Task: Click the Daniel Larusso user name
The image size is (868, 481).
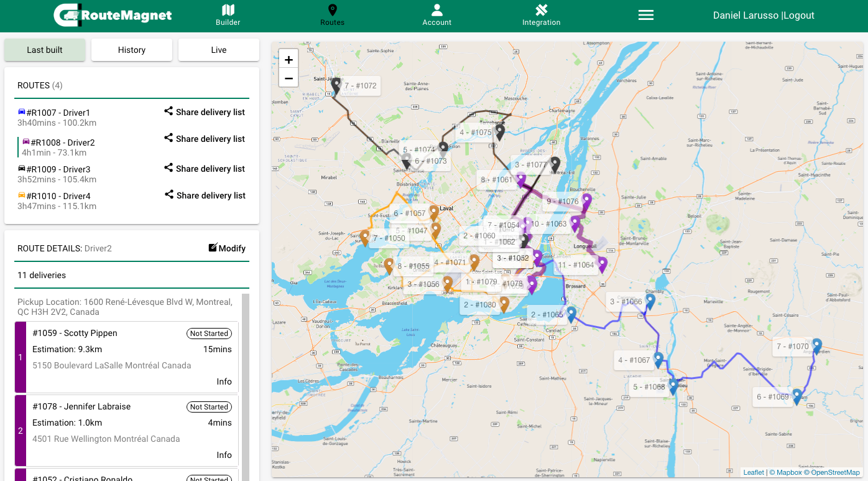Action: [x=746, y=16]
